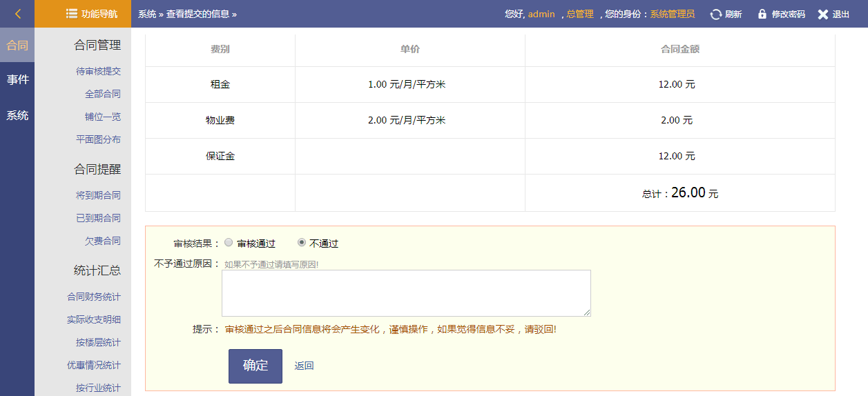
Task: Click the 统计汇总 section heading
Action: pos(97,270)
